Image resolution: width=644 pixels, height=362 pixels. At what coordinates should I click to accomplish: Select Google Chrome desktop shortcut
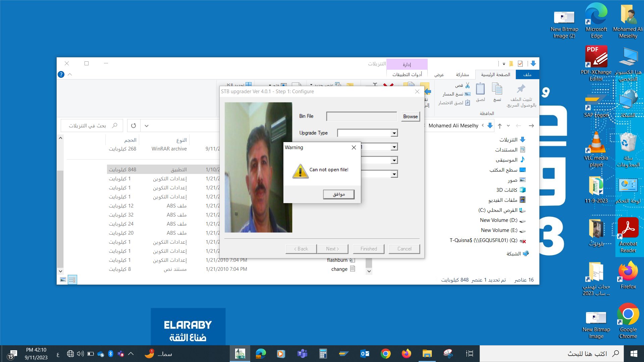click(628, 321)
